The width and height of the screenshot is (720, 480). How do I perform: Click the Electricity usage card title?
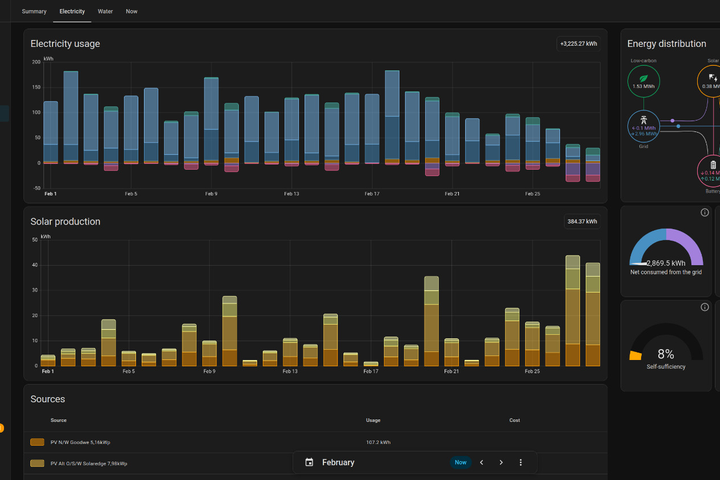point(65,44)
